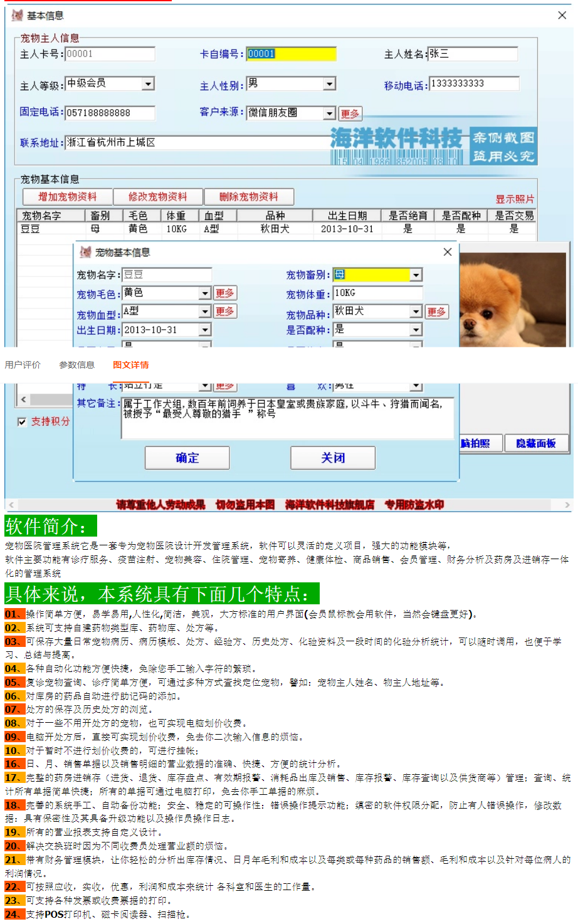Click the 移动电话 field

pyautogui.click(x=474, y=84)
